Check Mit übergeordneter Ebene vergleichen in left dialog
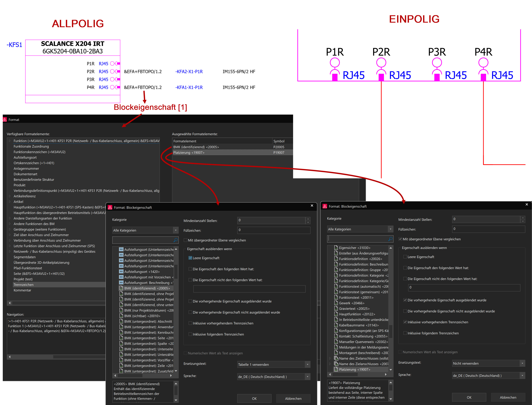This screenshot has width=532, height=405. pyautogui.click(x=185, y=240)
